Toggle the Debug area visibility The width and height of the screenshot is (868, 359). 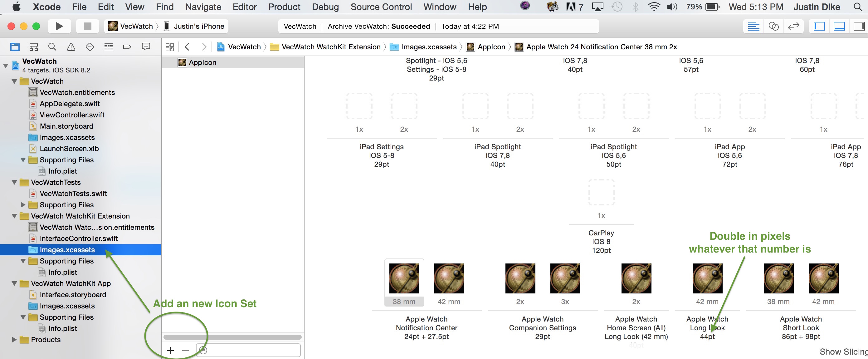(x=839, y=26)
